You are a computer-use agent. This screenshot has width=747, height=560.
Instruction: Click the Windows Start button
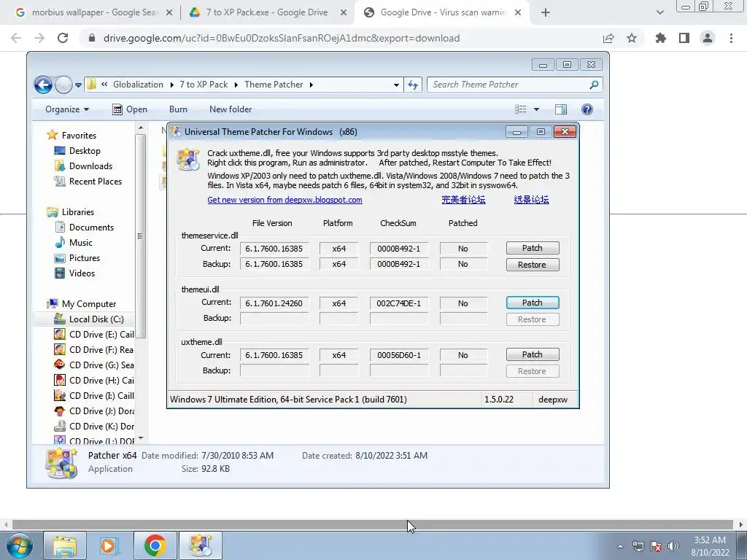pyautogui.click(x=20, y=545)
